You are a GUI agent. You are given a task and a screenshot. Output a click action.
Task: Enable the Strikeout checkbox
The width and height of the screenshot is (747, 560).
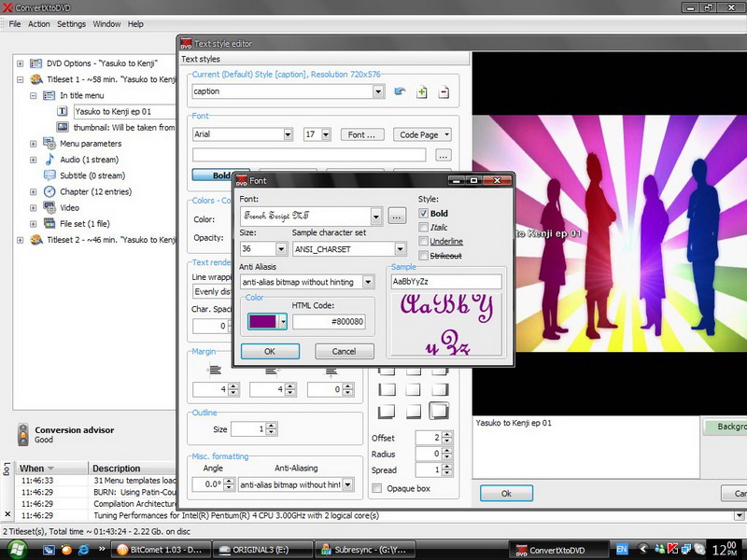click(423, 255)
